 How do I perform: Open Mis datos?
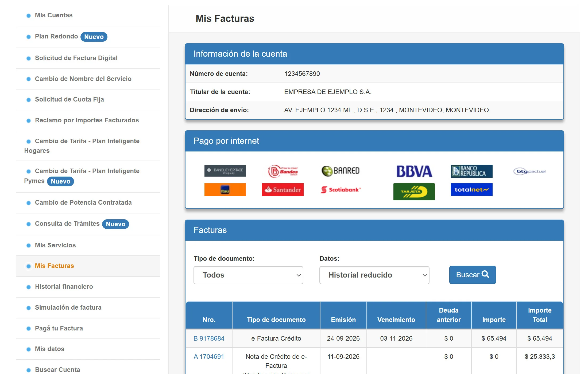(x=50, y=349)
